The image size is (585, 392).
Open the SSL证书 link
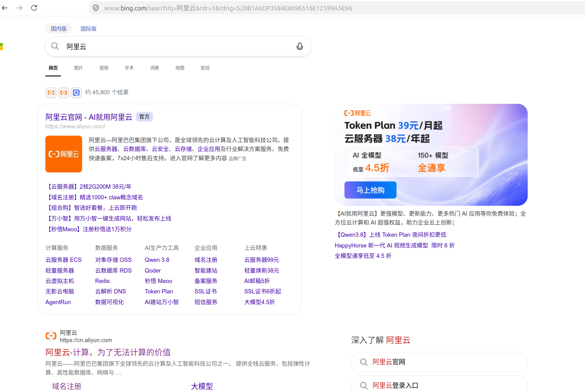[x=206, y=292]
